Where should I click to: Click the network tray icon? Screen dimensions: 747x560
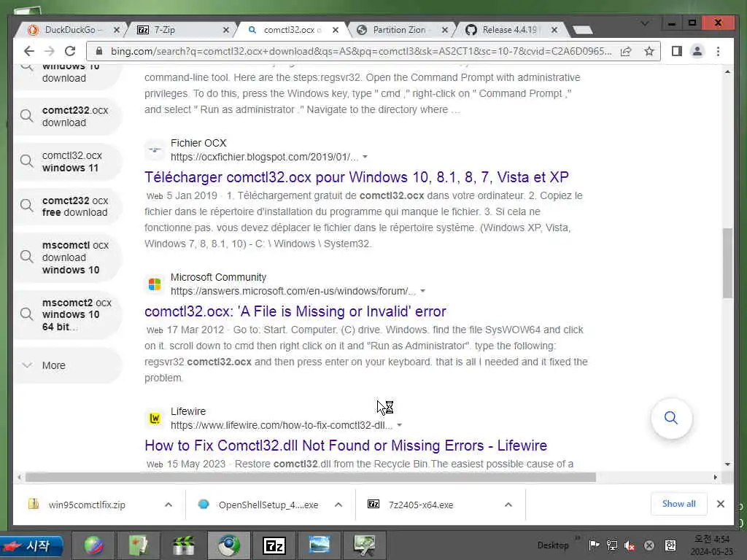[612, 545]
